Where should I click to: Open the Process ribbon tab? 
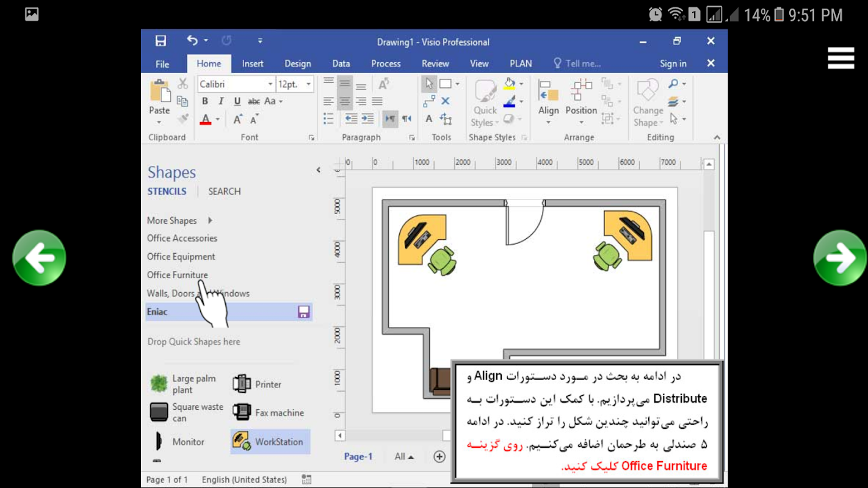[386, 63]
